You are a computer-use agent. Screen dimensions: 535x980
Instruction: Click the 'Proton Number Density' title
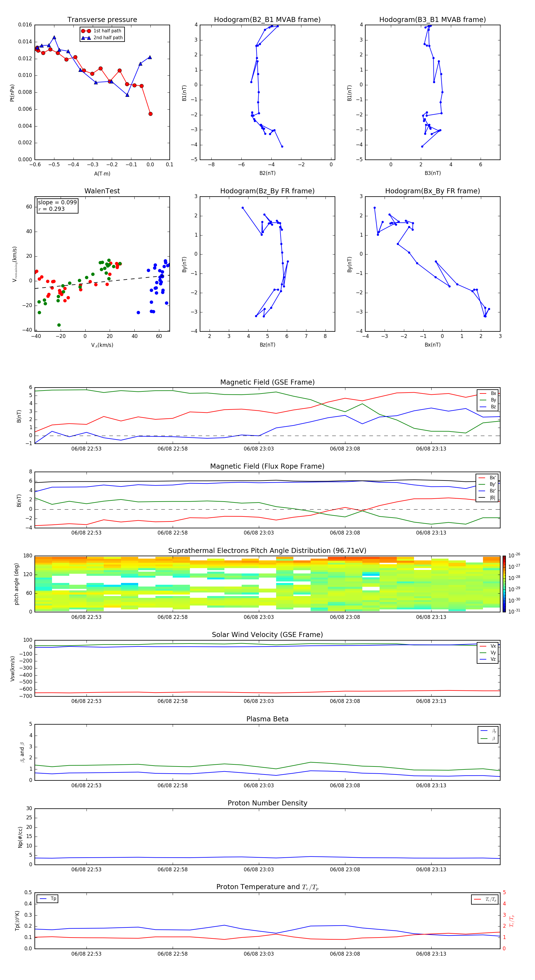(x=267, y=803)
